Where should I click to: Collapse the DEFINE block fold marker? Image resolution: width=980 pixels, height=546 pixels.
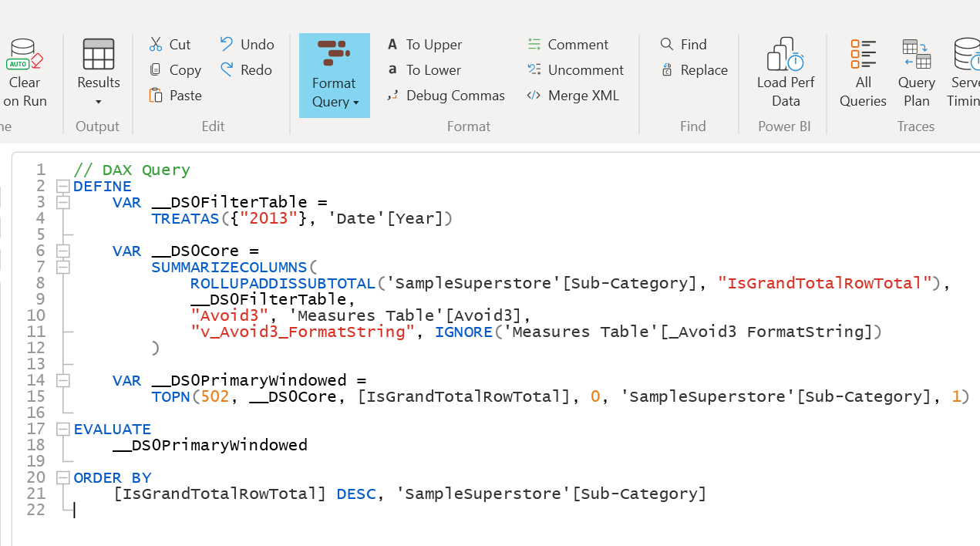coord(63,187)
